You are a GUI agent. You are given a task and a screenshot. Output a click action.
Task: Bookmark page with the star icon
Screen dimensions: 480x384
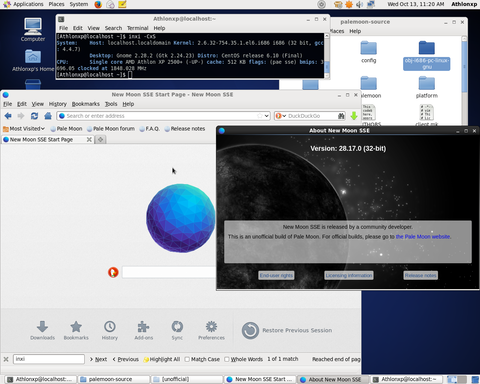tap(260, 116)
